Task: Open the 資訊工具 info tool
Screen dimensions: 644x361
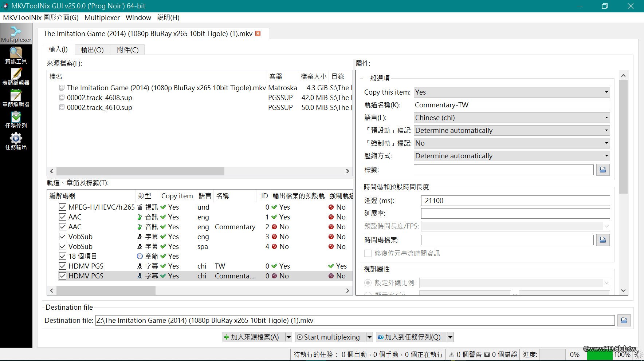Action: pos(16,55)
